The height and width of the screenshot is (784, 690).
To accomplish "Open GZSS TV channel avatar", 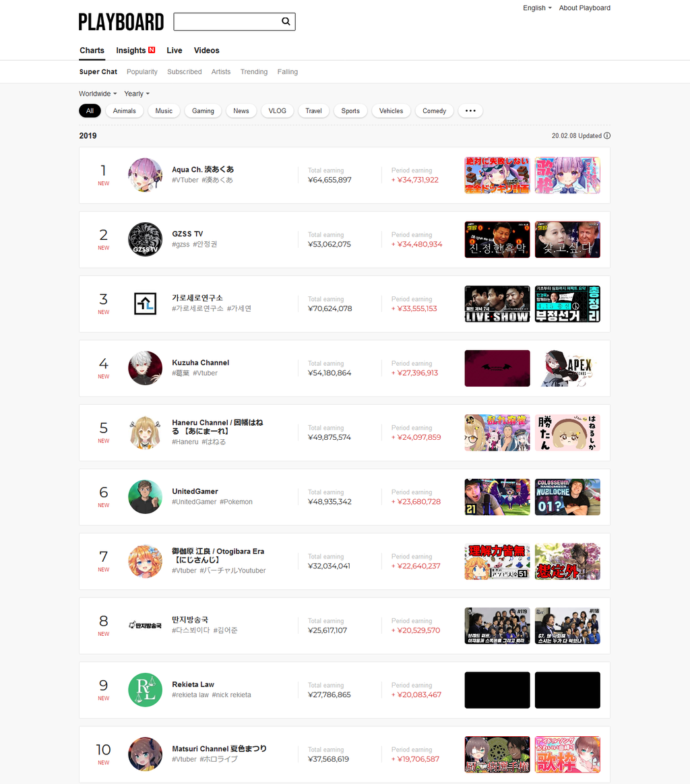I will 145,240.
